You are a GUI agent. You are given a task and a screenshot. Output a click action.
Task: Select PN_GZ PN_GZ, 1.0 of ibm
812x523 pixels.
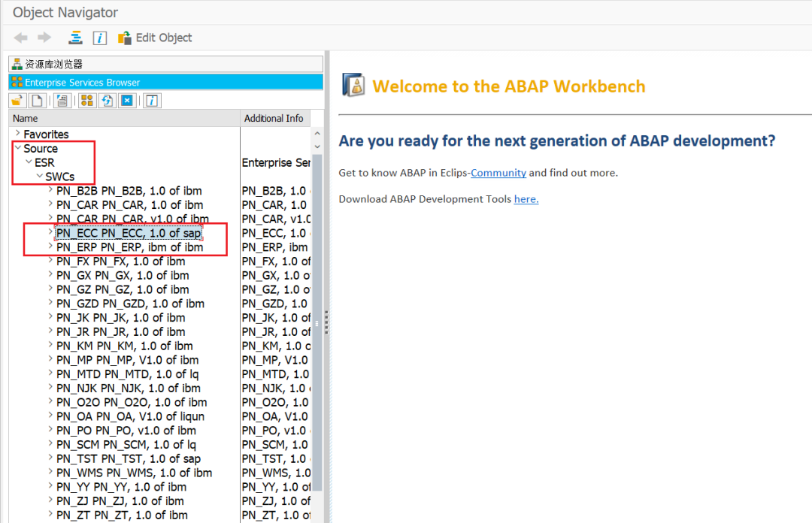[x=123, y=289]
